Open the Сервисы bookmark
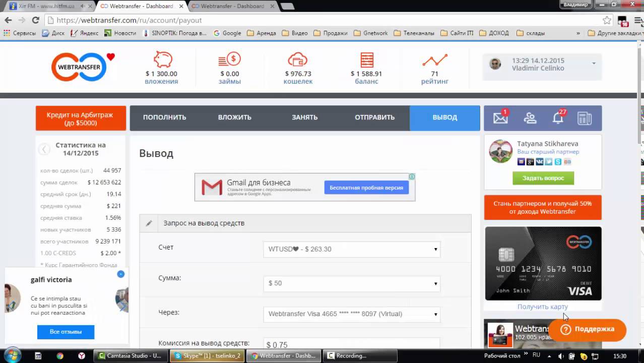This screenshot has width=644, height=363. tap(20, 33)
